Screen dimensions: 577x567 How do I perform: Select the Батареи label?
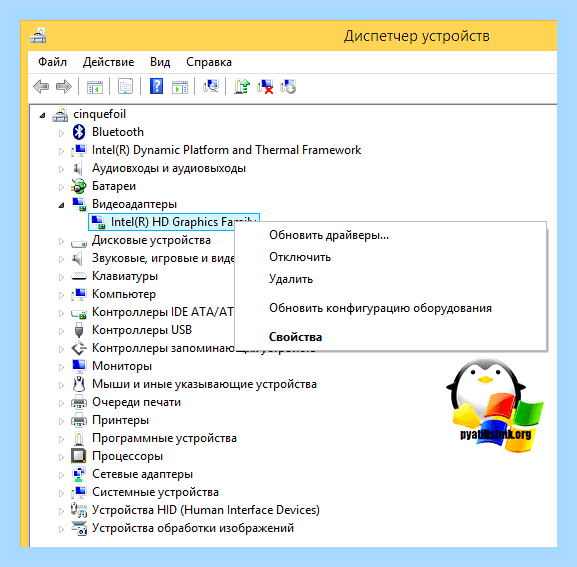[x=114, y=186]
